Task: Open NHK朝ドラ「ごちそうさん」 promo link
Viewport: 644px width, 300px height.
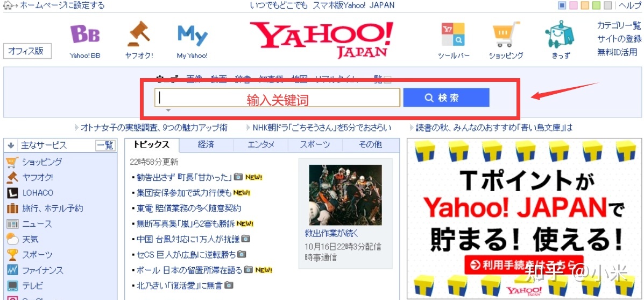Action: (x=322, y=128)
